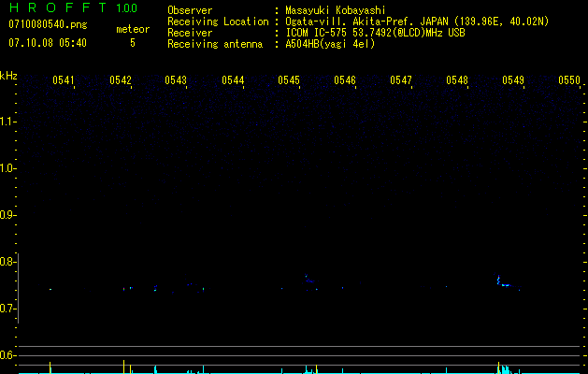This screenshot has height=374, width=588.
Task: Click the meteor count label
Action: point(133,29)
